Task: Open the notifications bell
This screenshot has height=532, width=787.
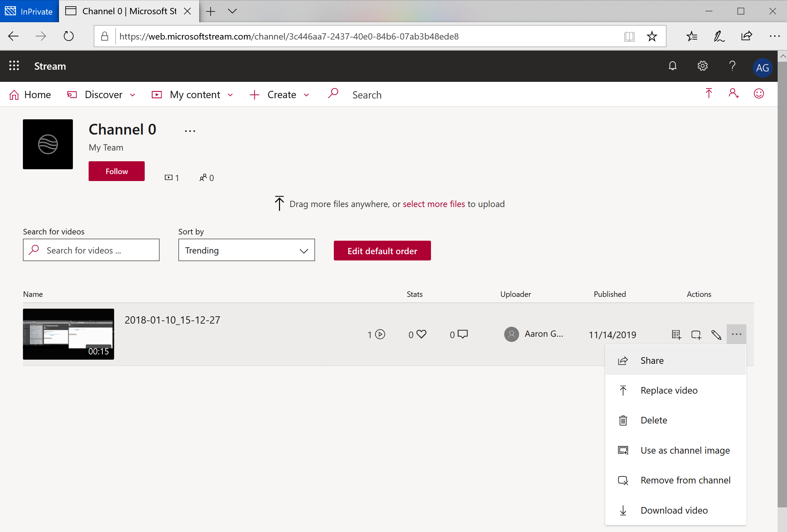Action: point(672,66)
